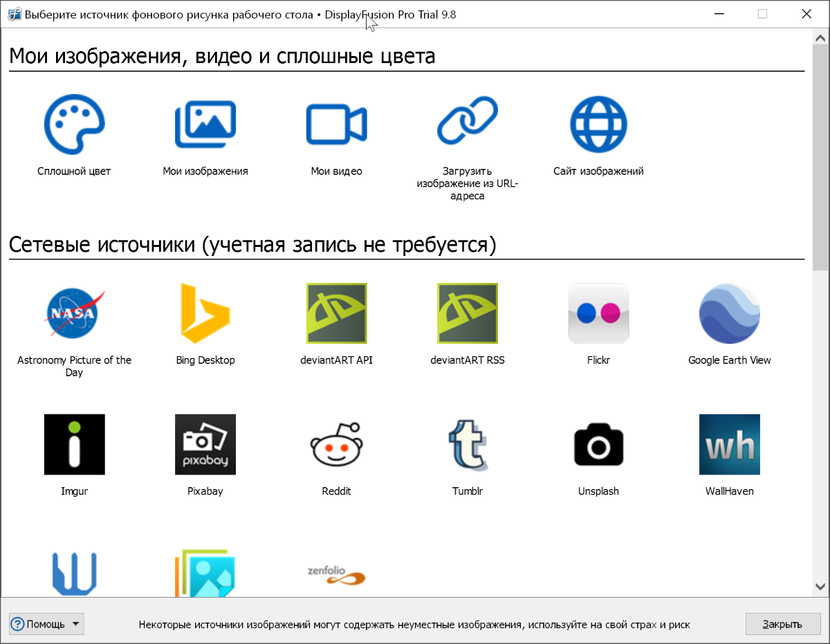Click the WallHaven text label

(730, 491)
